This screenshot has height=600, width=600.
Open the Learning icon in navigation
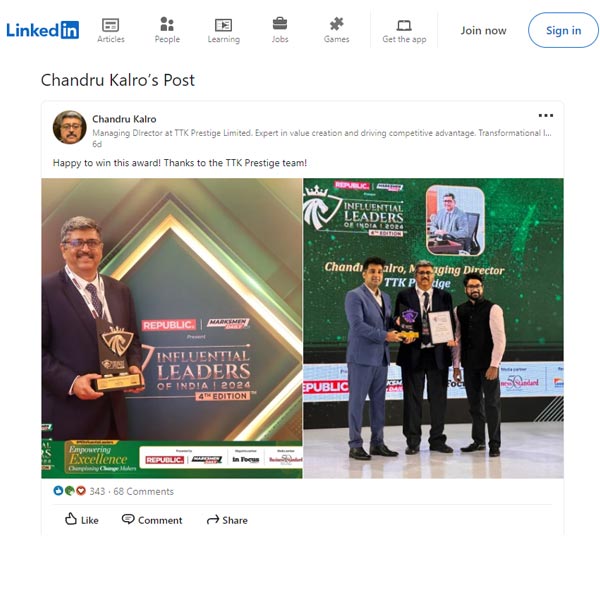[223, 25]
